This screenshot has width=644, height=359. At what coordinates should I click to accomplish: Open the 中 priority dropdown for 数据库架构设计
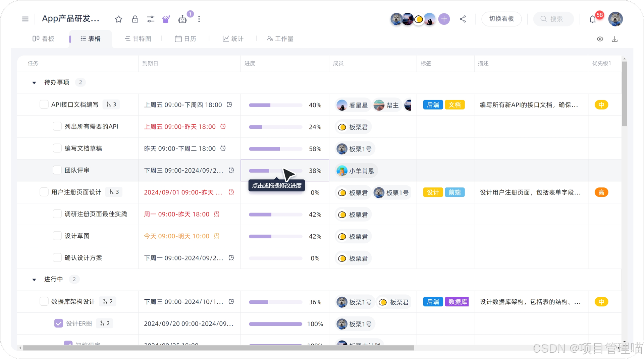click(x=601, y=302)
